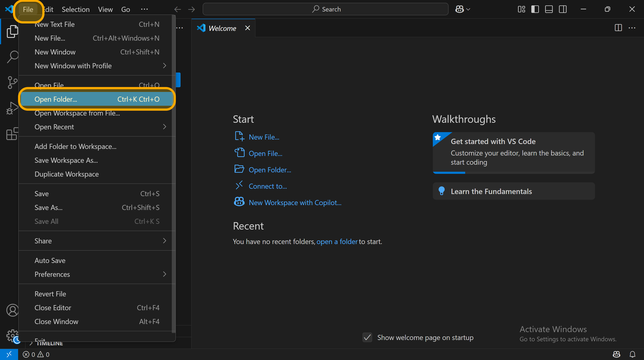Click the remote window indicator in status bar
Screen dimensions: 644x360
point(9,354)
